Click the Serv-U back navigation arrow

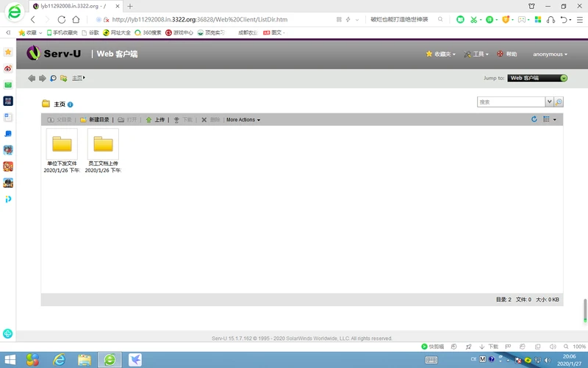point(32,78)
